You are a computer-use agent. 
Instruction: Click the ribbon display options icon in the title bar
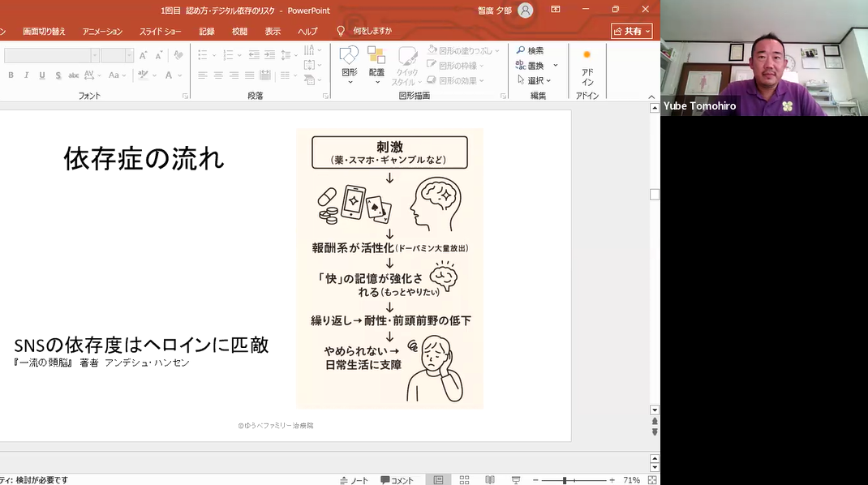click(556, 10)
